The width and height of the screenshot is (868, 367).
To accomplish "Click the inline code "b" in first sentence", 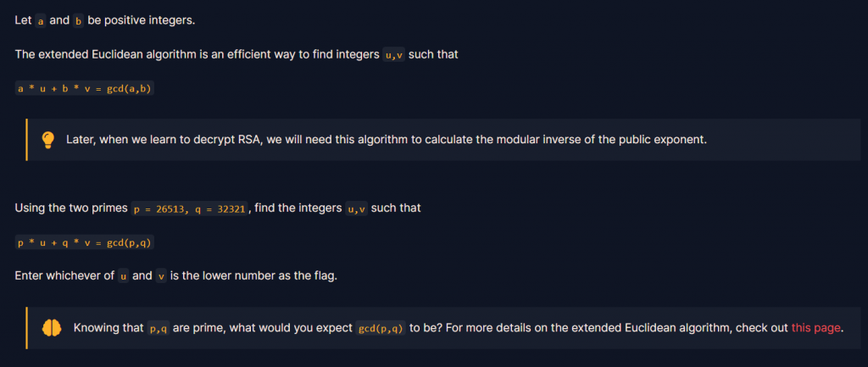I will point(78,21).
